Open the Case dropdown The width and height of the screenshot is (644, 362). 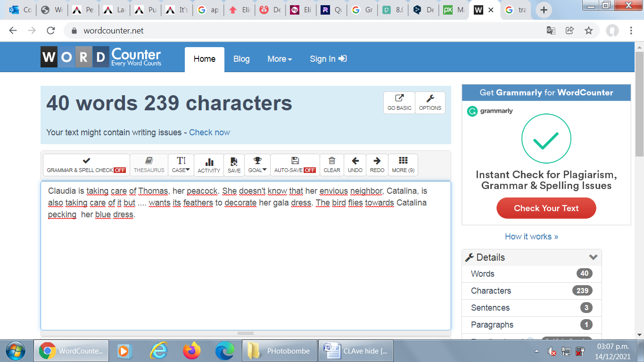point(181,165)
